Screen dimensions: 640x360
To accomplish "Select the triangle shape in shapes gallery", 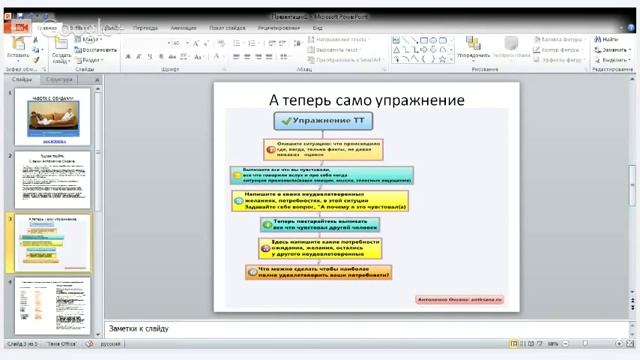I will tap(396, 50).
